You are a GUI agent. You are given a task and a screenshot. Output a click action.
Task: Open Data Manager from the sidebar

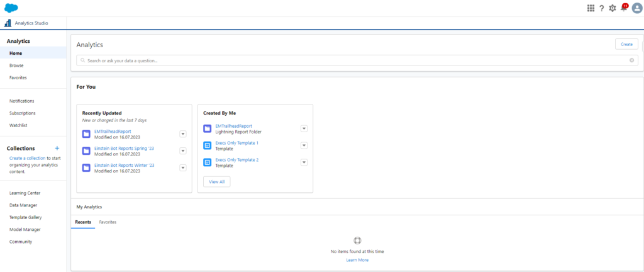23,205
